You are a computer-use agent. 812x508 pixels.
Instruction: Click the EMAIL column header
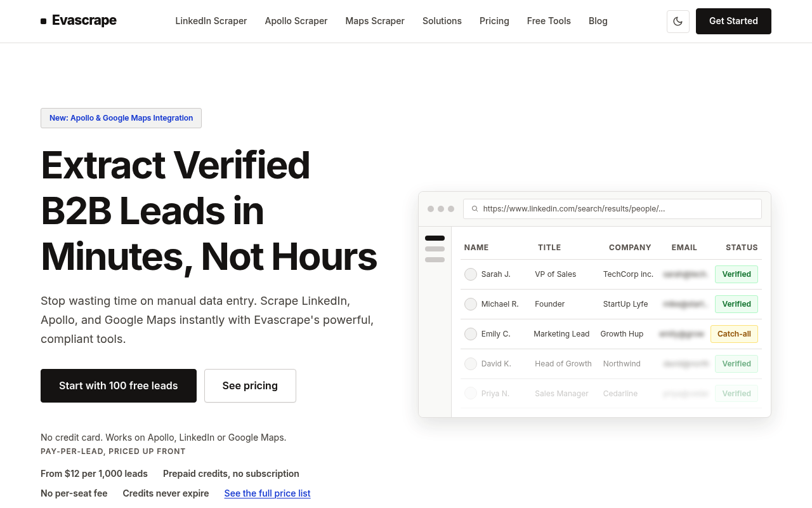pos(684,248)
